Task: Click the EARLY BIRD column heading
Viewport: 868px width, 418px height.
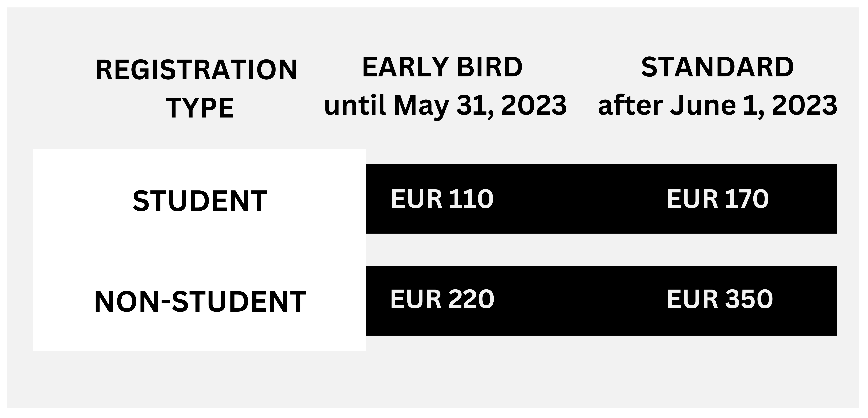Action: click(x=442, y=67)
